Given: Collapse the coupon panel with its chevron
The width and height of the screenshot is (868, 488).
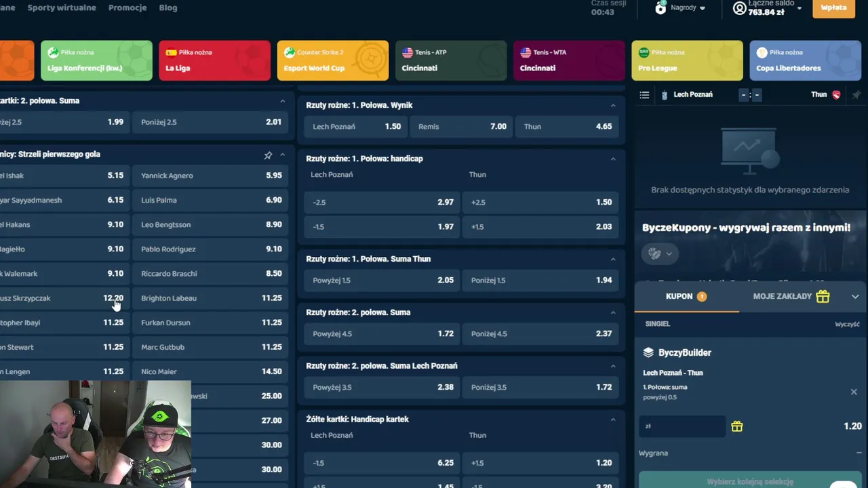Looking at the screenshot, I should coord(855,296).
